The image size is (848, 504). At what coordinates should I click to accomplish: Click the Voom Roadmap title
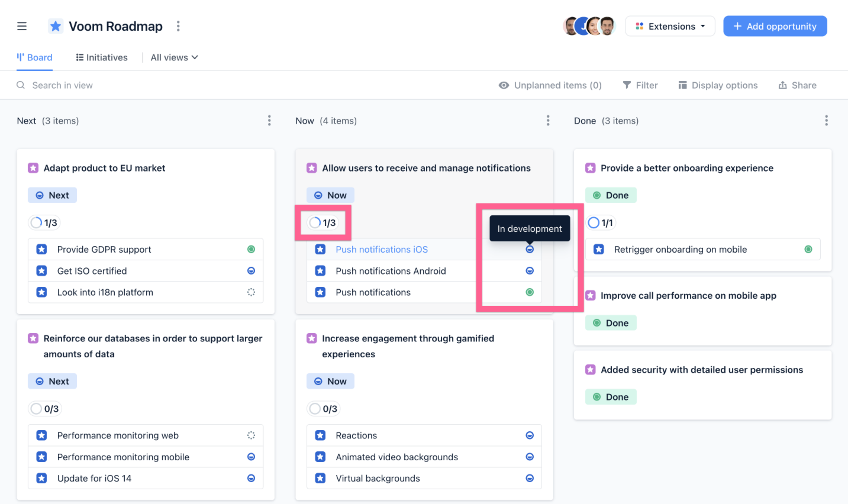[115, 26]
